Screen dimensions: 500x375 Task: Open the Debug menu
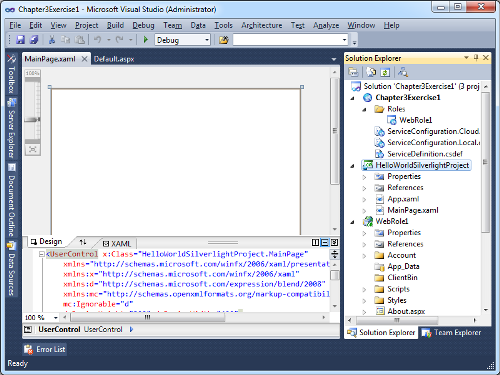pos(143,25)
